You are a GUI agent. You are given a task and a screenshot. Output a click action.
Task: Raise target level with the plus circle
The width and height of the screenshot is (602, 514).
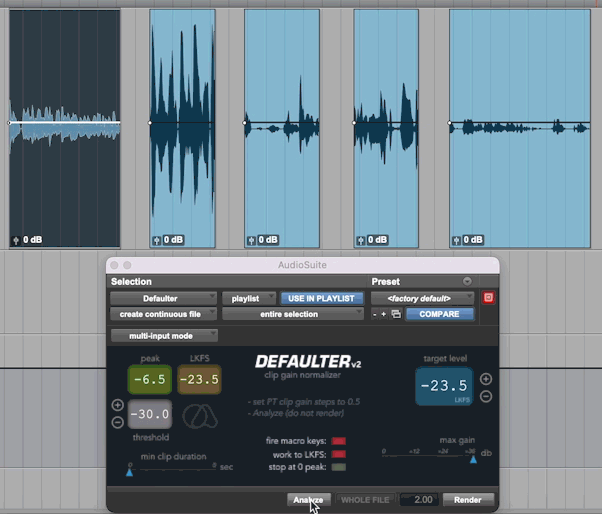point(486,379)
